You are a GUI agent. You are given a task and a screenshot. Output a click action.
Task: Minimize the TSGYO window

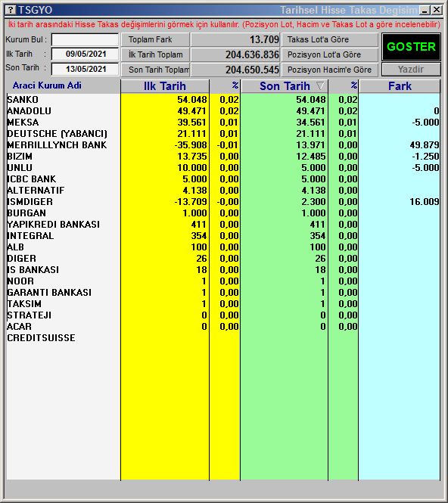[x=425, y=10]
